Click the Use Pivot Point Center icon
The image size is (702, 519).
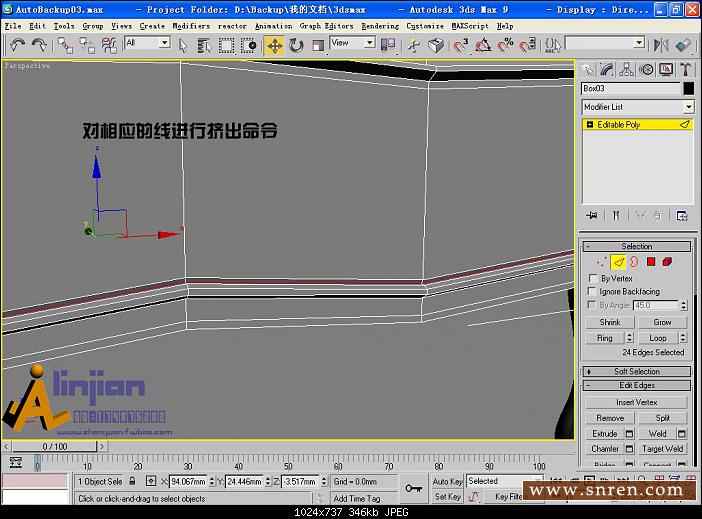point(388,45)
